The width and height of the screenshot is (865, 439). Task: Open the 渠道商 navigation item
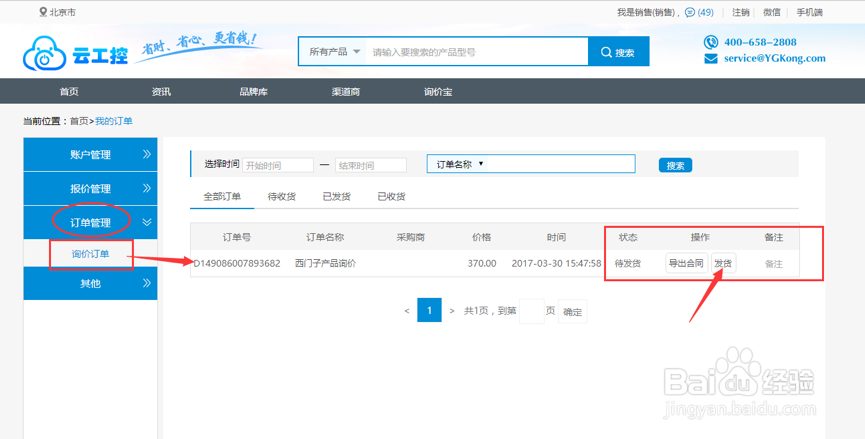click(x=346, y=92)
